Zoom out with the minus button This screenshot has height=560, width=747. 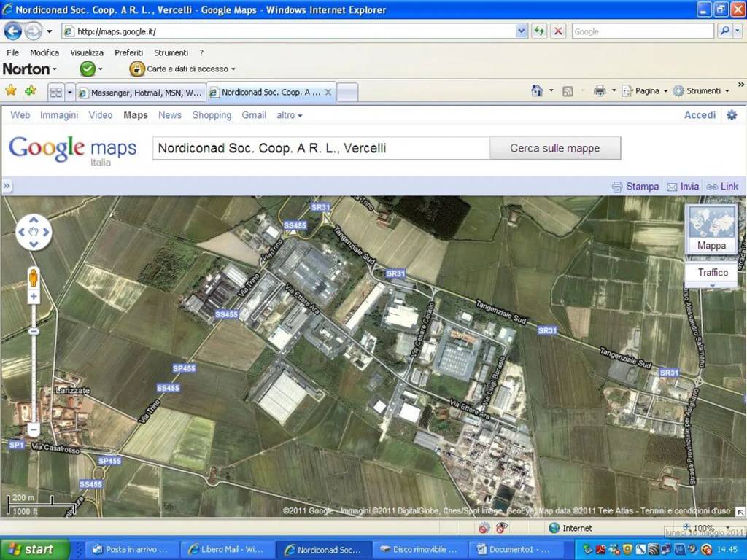(34, 429)
